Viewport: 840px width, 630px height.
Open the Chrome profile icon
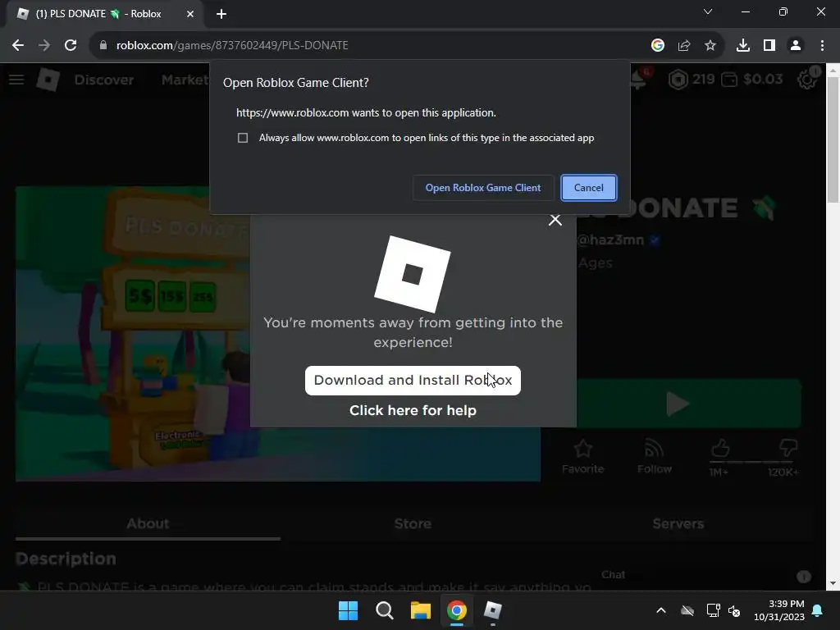click(x=796, y=46)
